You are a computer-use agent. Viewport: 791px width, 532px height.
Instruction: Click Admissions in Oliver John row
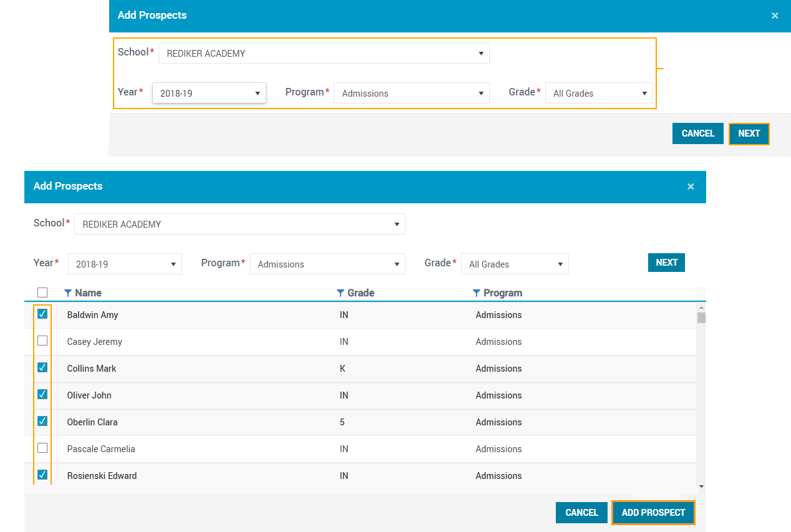pos(498,395)
